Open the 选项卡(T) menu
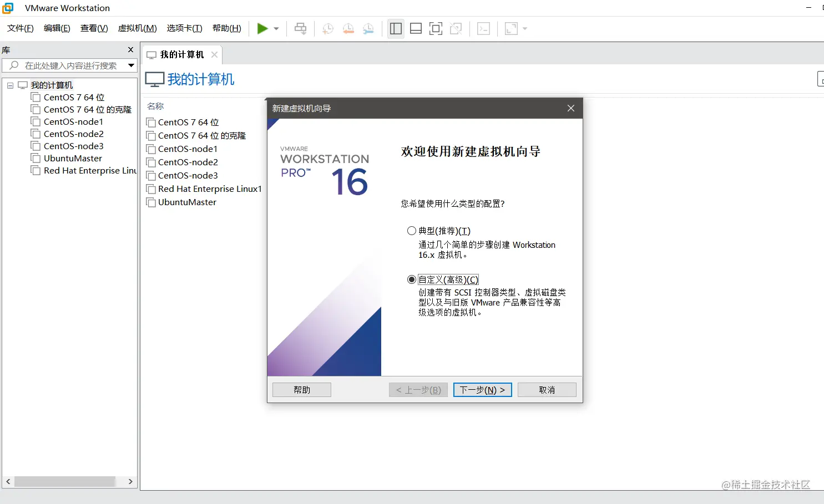 [x=185, y=28]
